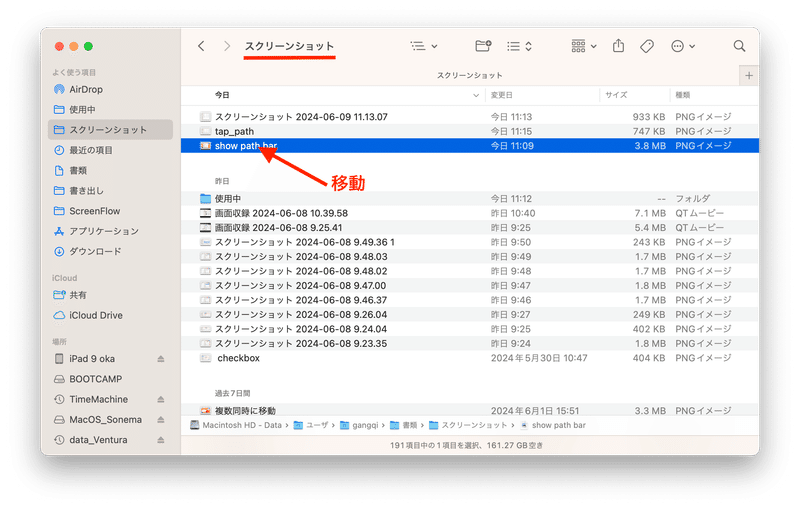Click show path bar in path bar

click(x=553, y=425)
